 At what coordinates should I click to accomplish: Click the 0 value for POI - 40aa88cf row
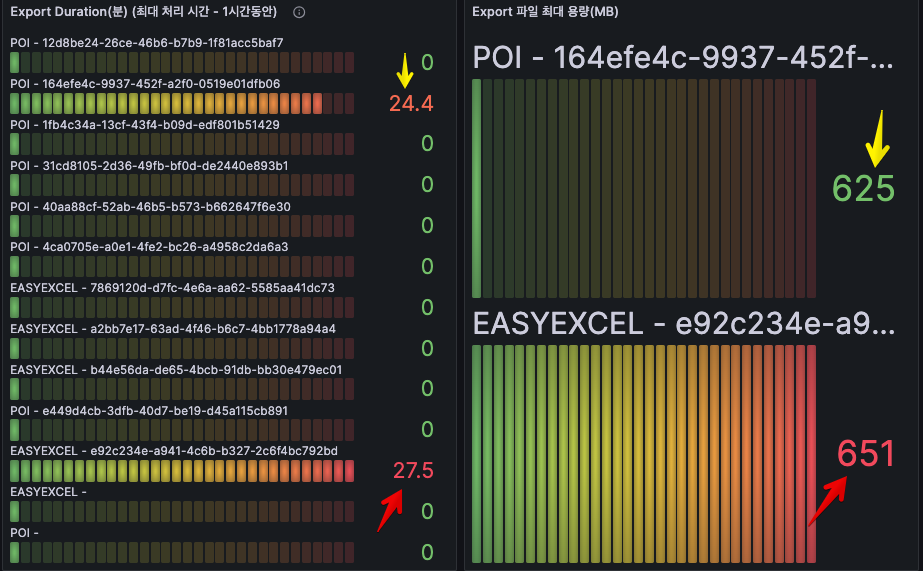[427, 225]
